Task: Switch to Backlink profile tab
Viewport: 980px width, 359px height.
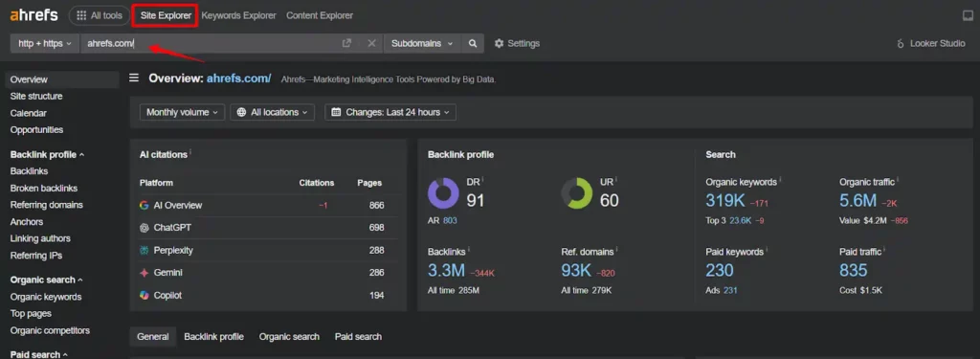Action: coord(213,336)
